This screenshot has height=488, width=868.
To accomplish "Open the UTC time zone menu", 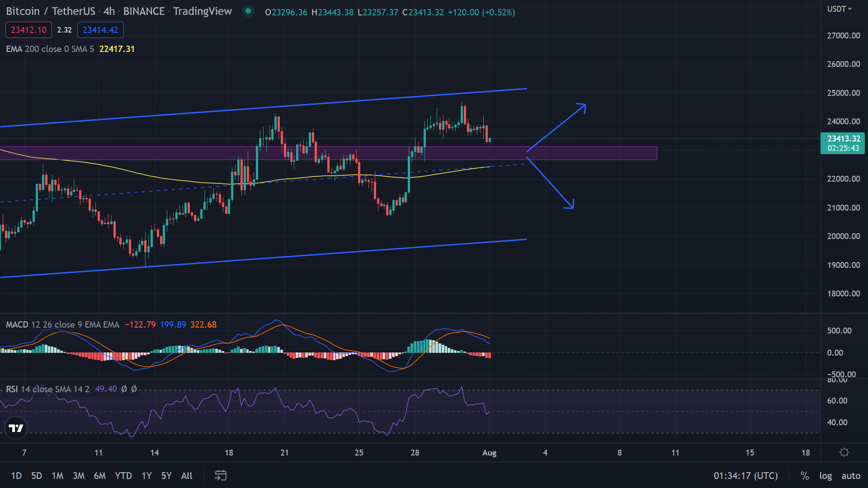I will [x=746, y=475].
